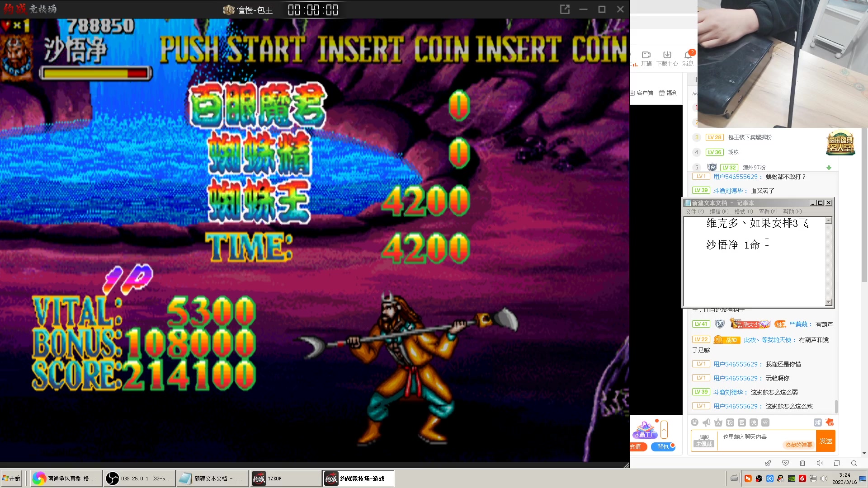Screen dimensions: 868x488
Task: Click the blue K tray icon
Action: click(x=770, y=479)
